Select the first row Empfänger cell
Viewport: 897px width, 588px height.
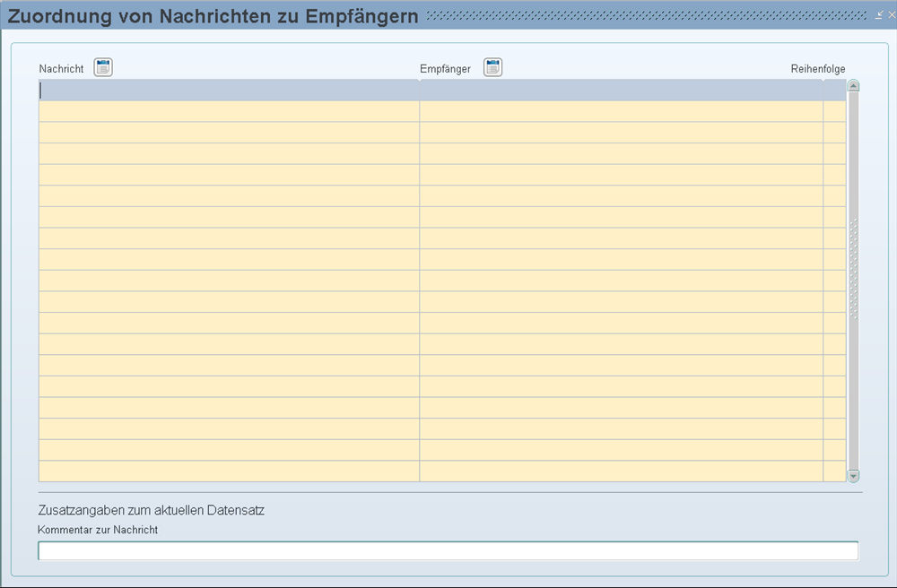621,91
